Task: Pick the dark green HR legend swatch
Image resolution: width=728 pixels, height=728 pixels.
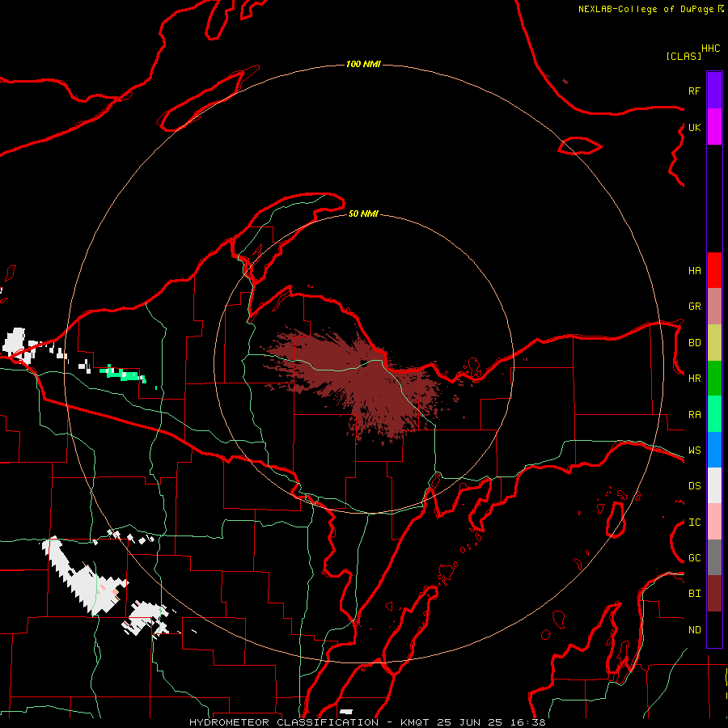Action: coord(714,379)
